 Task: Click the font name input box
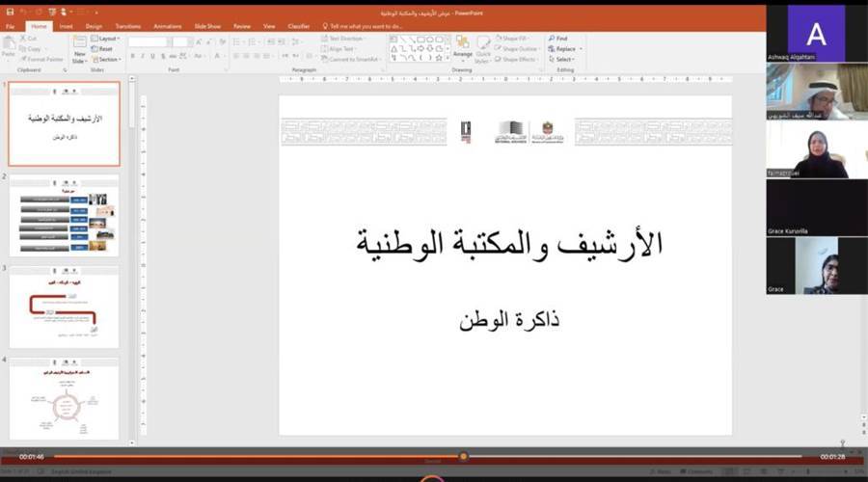(x=148, y=42)
